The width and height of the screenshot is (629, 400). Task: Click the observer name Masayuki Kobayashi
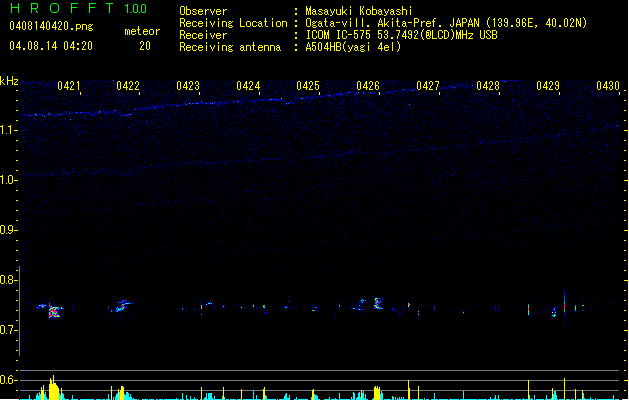pos(359,11)
